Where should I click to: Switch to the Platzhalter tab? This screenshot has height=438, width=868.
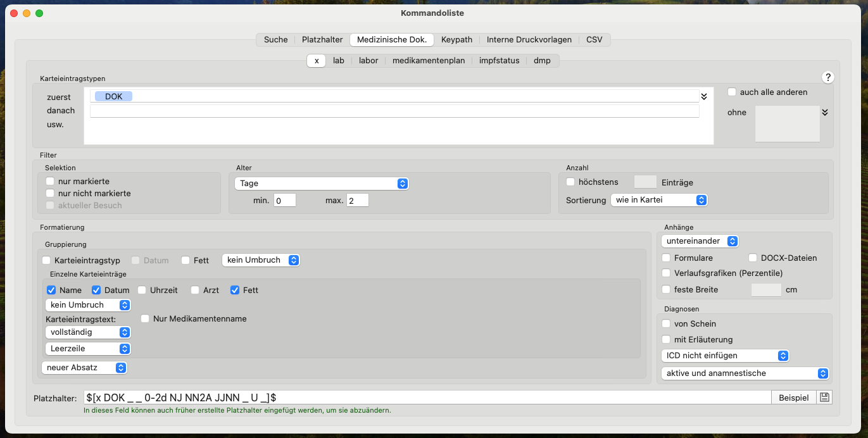pyautogui.click(x=322, y=39)
